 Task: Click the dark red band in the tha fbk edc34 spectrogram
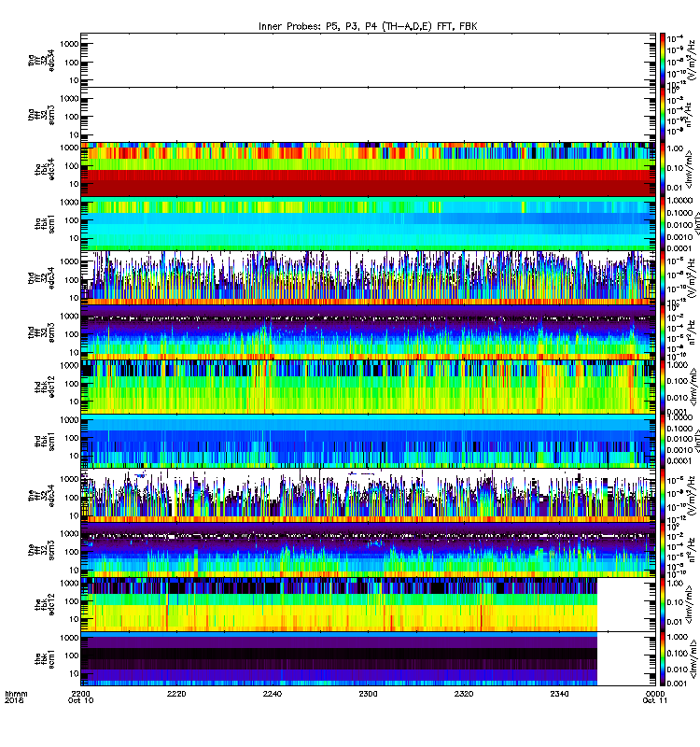pos(368,183)
